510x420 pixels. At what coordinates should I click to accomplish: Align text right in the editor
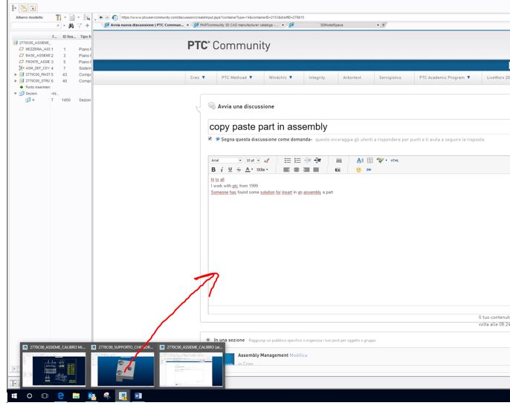pos(306,169)
